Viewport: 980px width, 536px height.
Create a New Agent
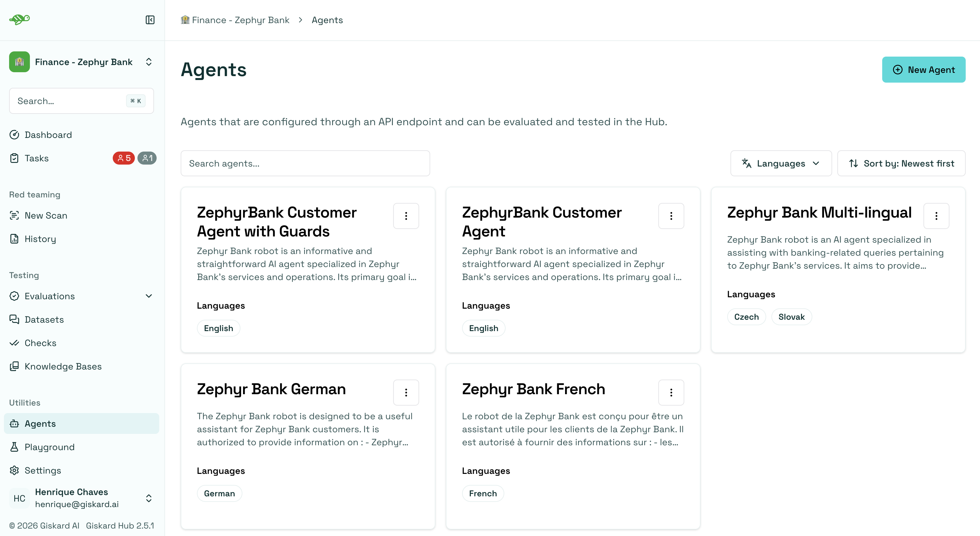coord(924,70)
